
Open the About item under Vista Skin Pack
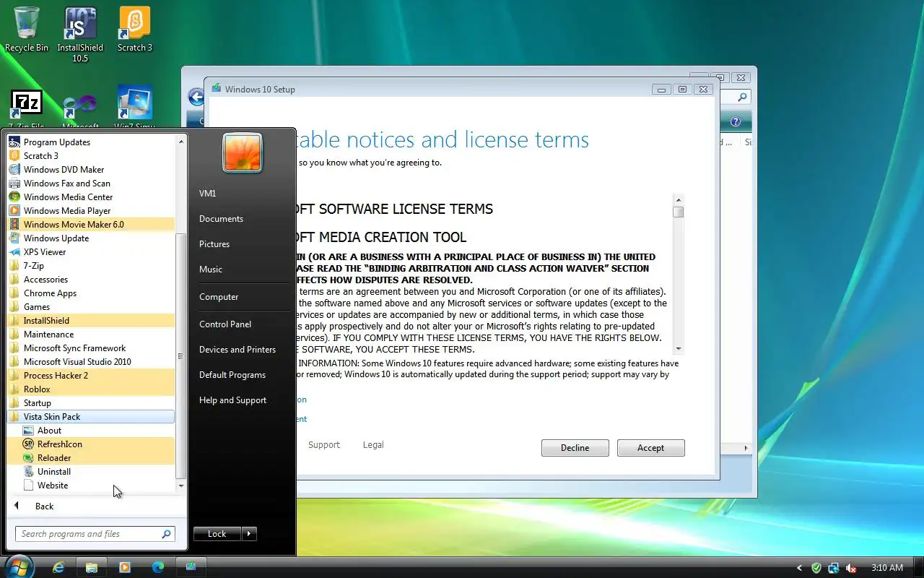91,431
